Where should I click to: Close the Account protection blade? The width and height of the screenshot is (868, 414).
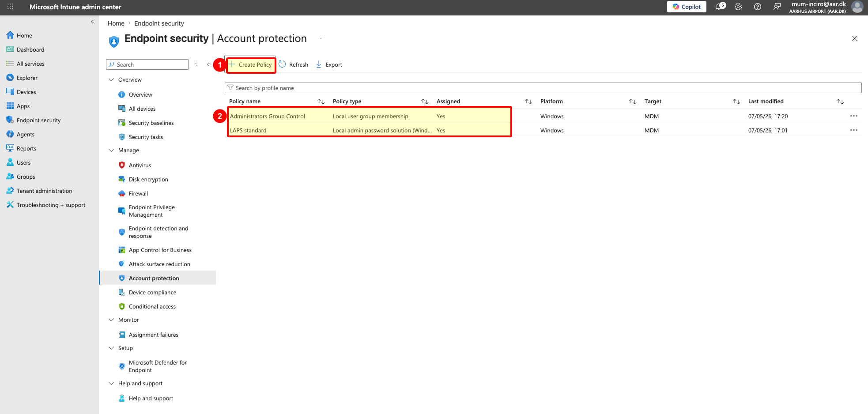tap(855, 38)
